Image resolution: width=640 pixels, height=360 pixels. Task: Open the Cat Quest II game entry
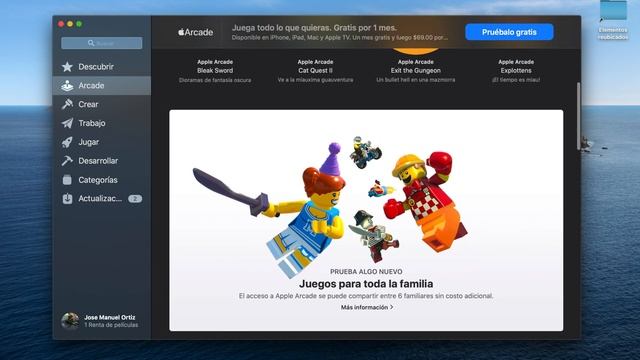pos(315,71)
